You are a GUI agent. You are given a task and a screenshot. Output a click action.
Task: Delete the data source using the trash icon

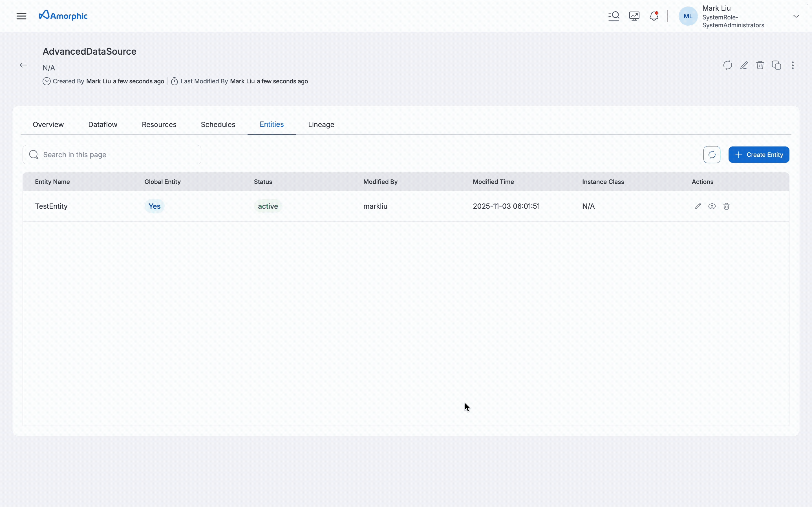(x=760, y=65)
